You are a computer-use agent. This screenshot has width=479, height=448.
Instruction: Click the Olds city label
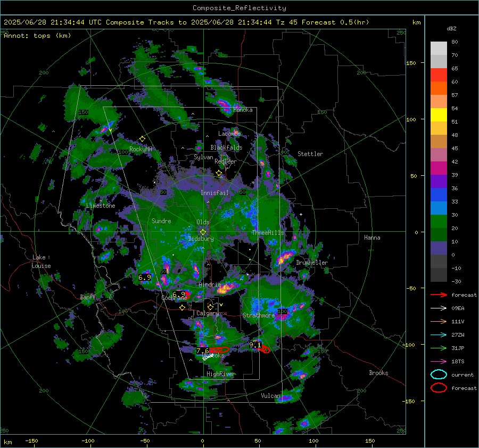203,222
